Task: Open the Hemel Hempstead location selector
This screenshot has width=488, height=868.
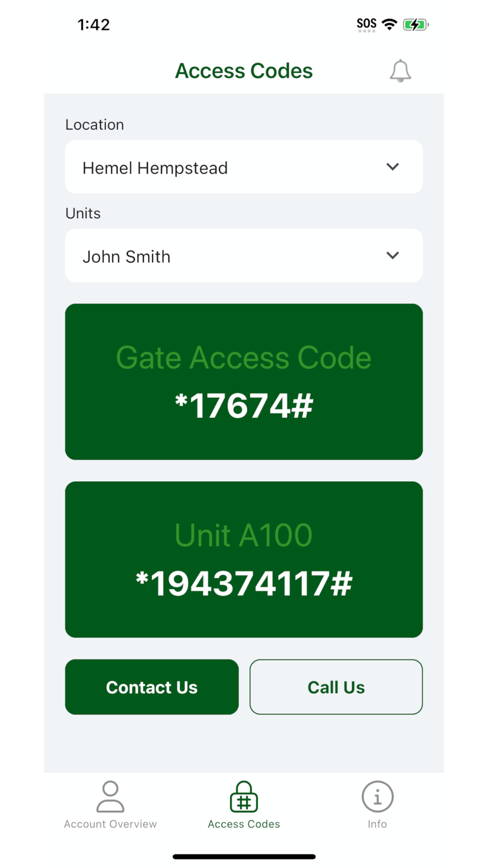Action: click(244, 167)
